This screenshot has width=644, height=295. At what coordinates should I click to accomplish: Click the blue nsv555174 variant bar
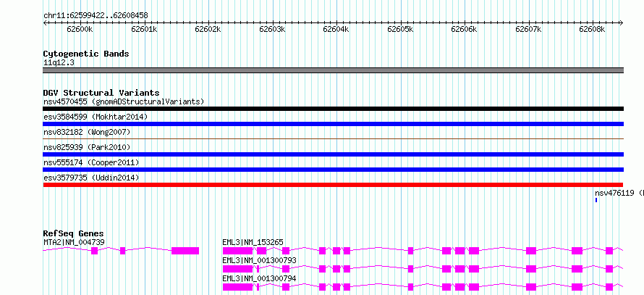pos(334,170)
